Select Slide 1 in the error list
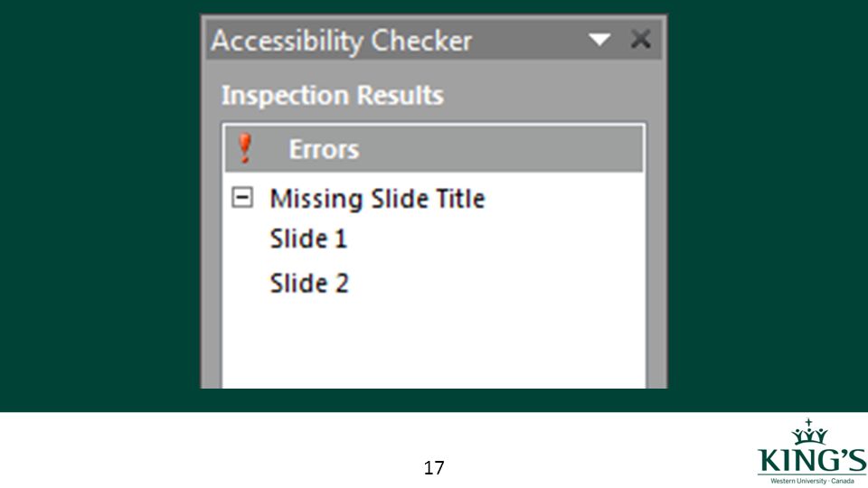The height and width of the screenshot is (488, 868). point(308,239)
